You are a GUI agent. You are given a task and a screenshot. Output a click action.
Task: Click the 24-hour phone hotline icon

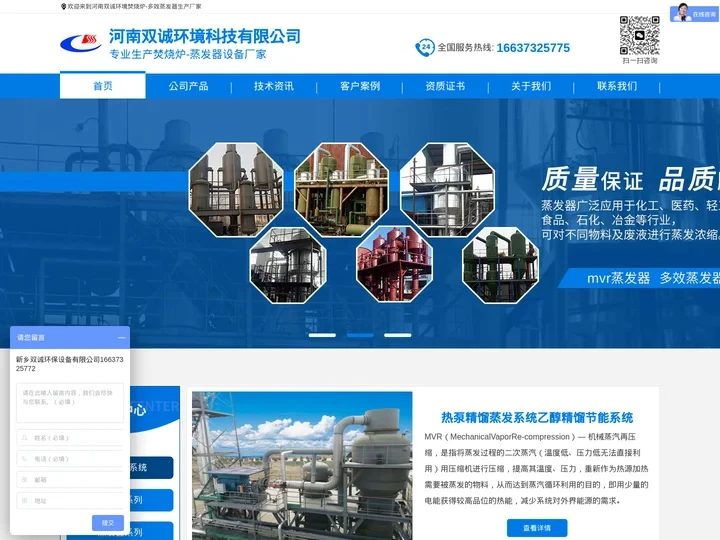coord(425,47)
